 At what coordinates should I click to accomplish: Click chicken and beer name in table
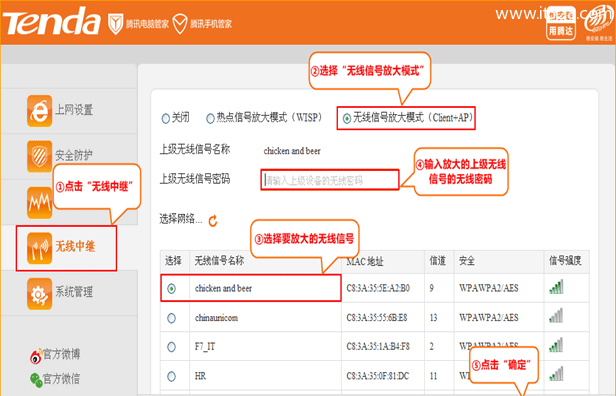(x=224, y=288)
